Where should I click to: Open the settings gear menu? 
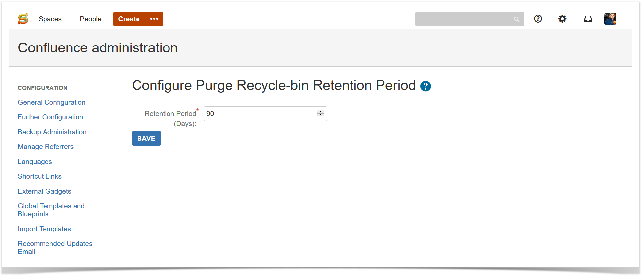click(x=562, y=19)
